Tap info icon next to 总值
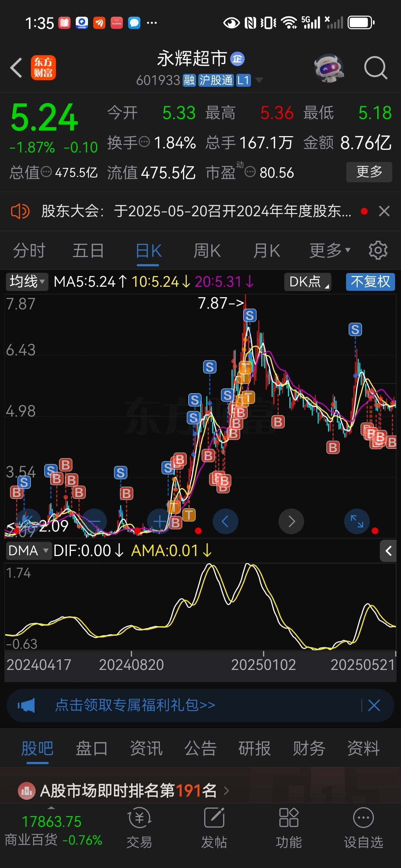Screen dimensions: 401x868 (46, 172)
